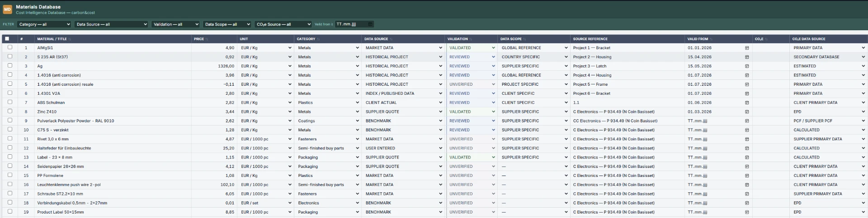868x218 pixels.
Task: Open date picker for Seidenpapier 26×26 mm row
Action: [747, 167]
